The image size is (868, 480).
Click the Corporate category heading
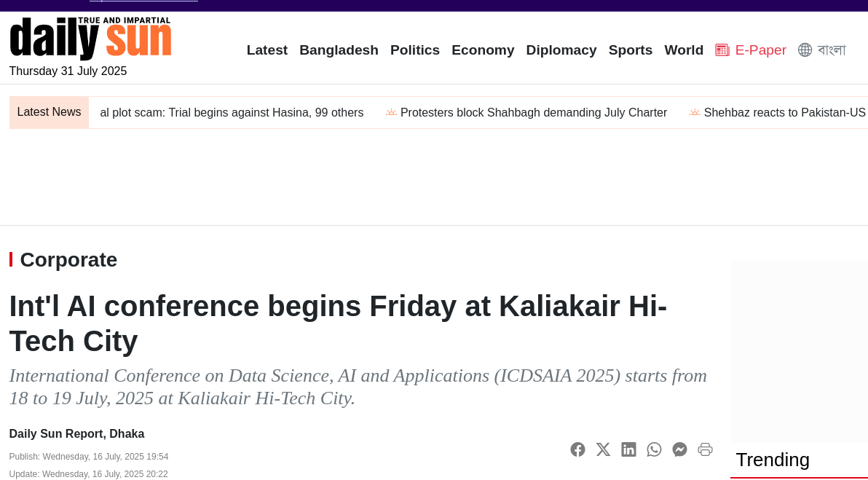[68, 259]
